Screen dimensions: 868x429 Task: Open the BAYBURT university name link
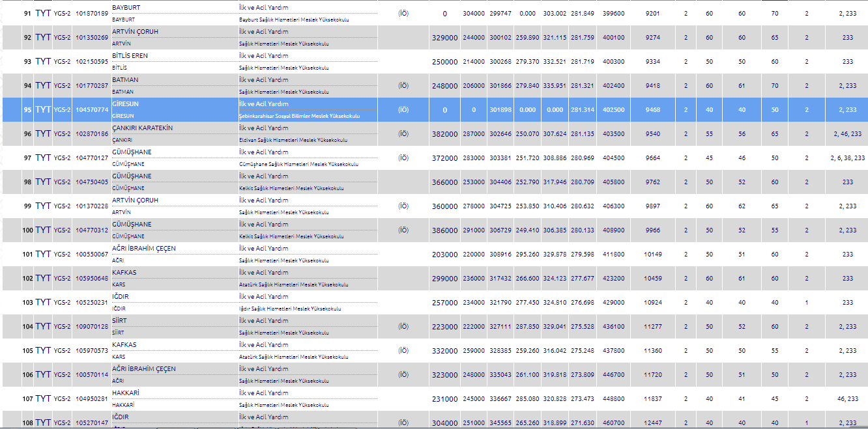pos(126,7)
